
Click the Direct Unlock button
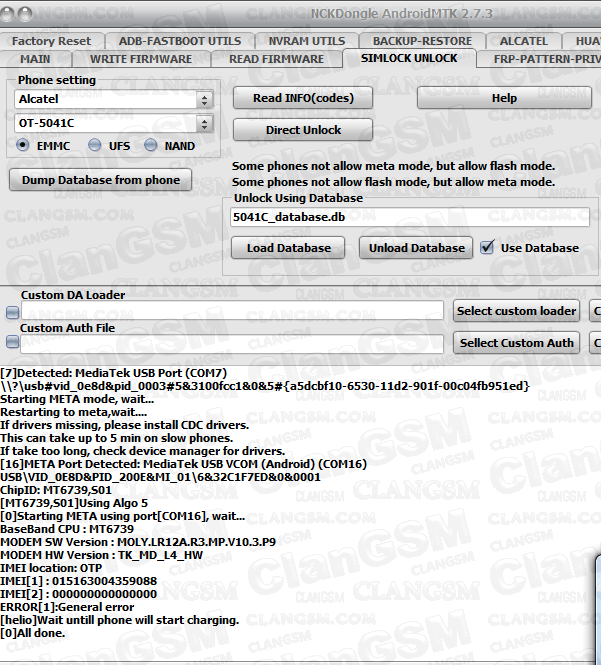point(303,130)
